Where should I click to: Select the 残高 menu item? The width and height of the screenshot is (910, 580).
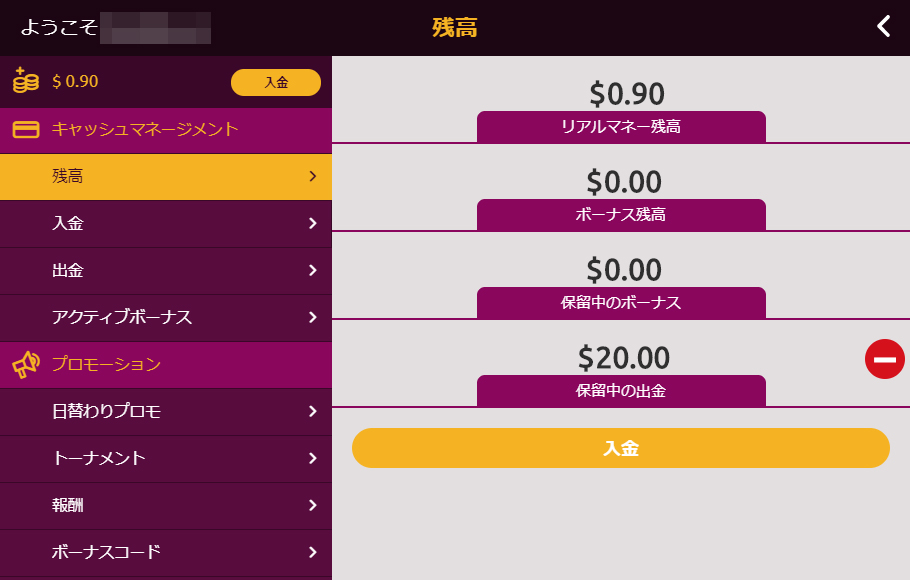166,176
